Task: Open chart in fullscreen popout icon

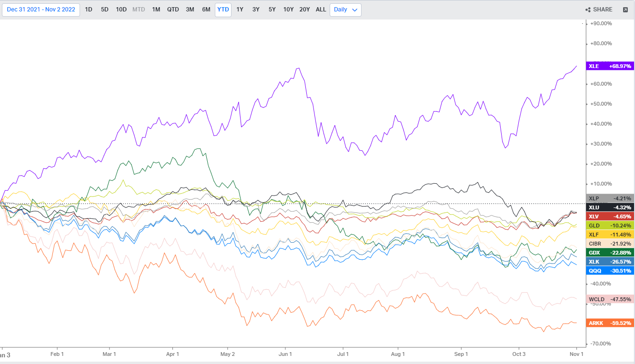Action: coord(625,10)
